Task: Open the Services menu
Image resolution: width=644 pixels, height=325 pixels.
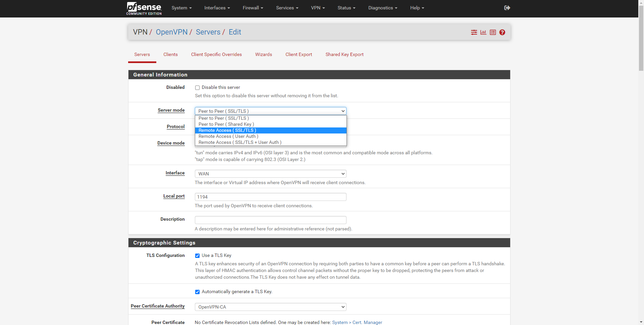Action: (x=287, y=8)
